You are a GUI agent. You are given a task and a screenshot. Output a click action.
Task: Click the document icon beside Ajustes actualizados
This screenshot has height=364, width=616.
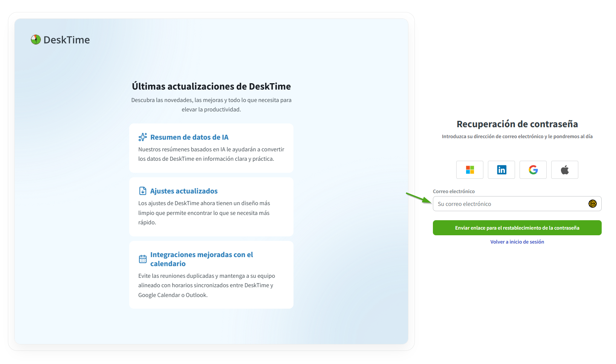click(143, 191)
